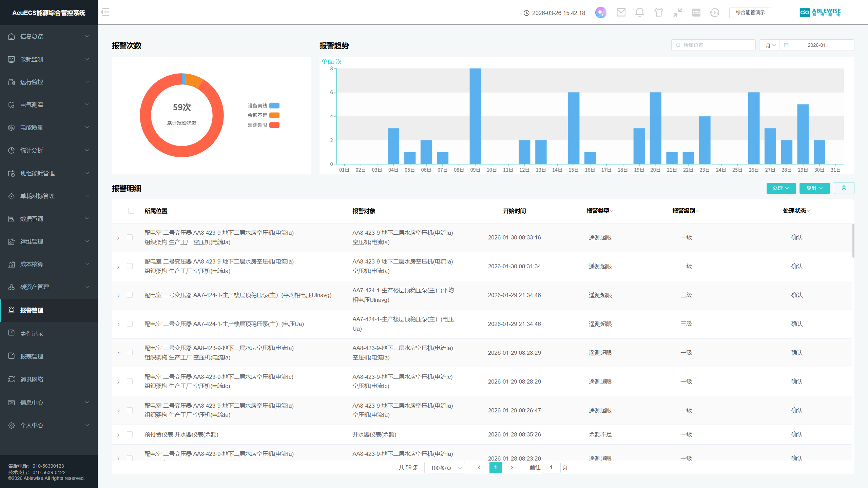This screenshot has height=488, width=868.
Task: Toggle the 遥测超限 red legend swatch
Action: (274, 125)
